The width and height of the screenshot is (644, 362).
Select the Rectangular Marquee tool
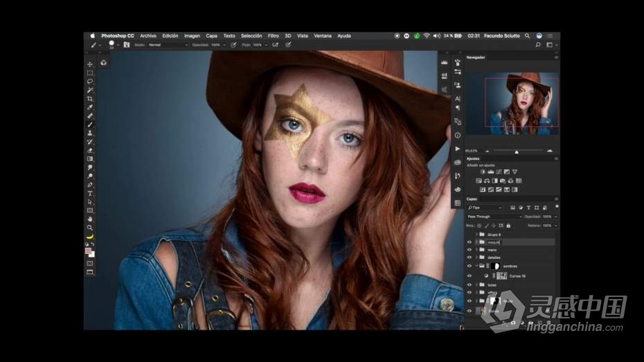[90, 73]
